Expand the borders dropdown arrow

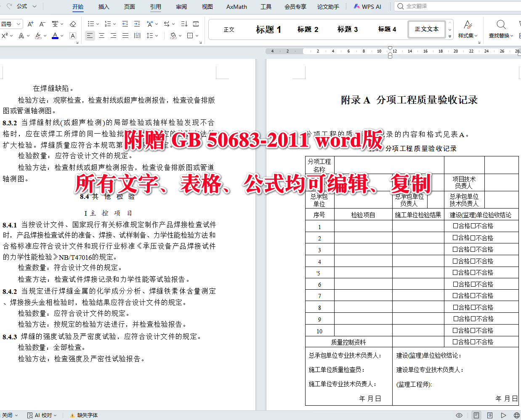[197, 36]
